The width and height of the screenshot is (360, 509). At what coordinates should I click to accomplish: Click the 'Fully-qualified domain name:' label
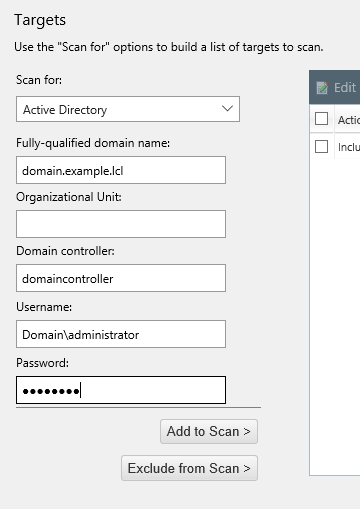point(93,143)
